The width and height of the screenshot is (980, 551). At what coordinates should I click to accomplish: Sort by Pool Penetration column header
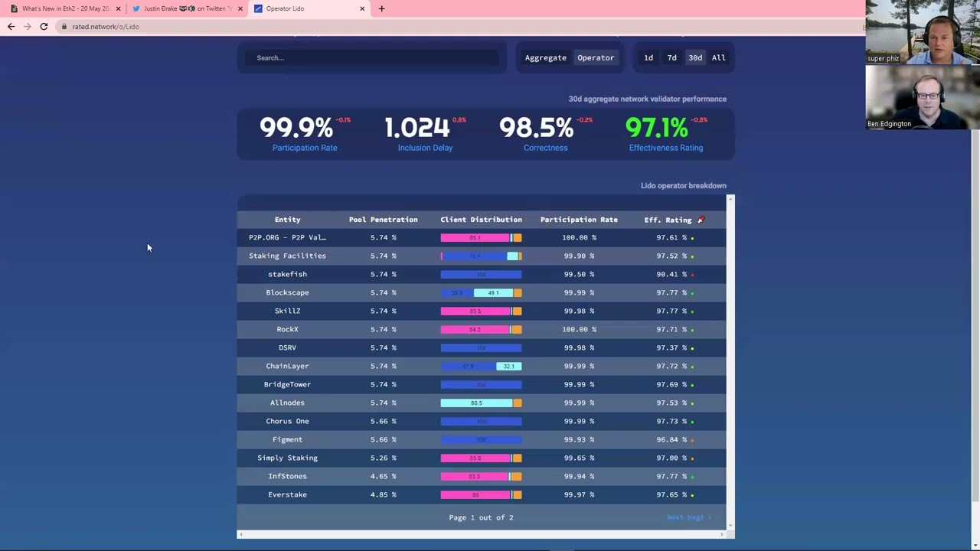point(383,220)
